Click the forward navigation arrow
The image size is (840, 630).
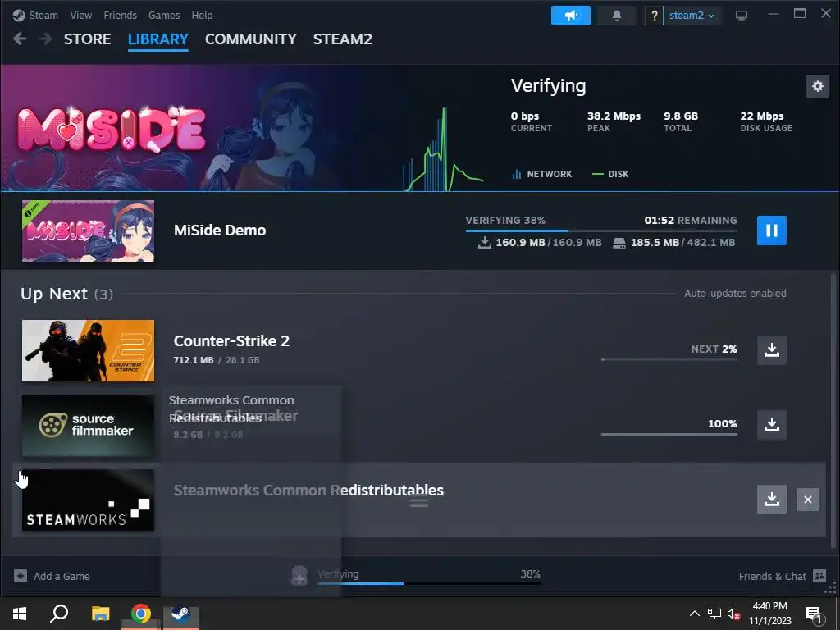click(46, 39)
